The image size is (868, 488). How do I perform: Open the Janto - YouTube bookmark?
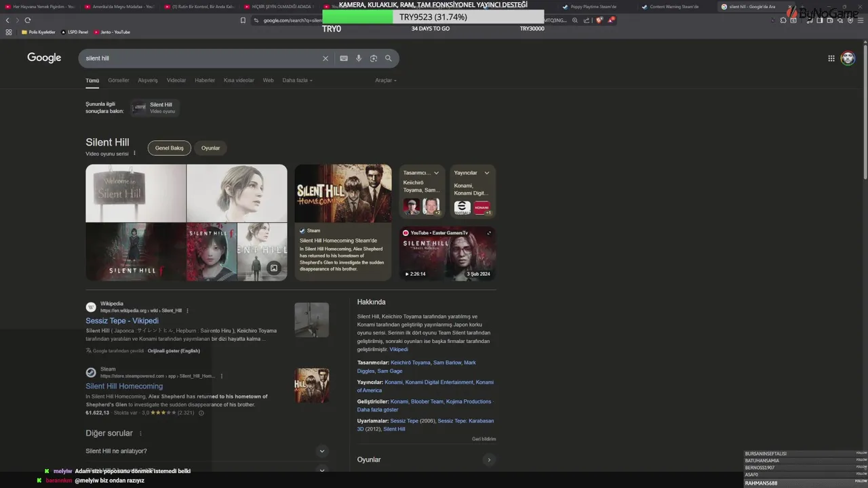[x=112, y=32]
